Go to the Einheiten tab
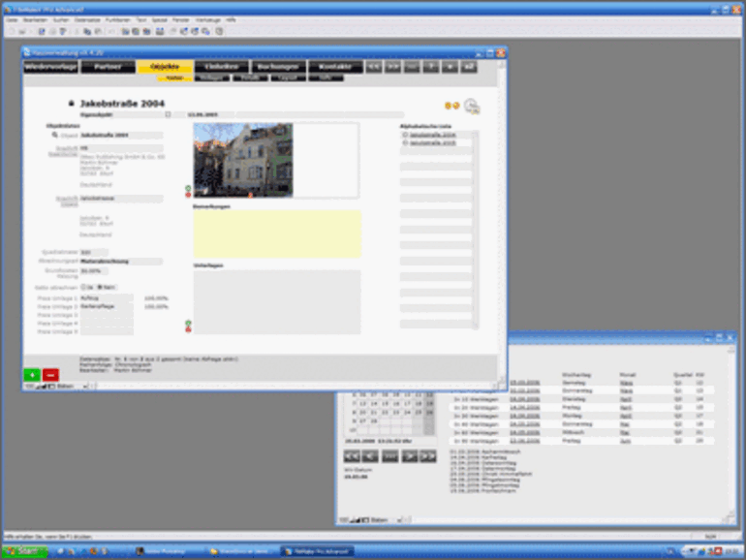This screenshot has height=560, width=746. point(221,67)
